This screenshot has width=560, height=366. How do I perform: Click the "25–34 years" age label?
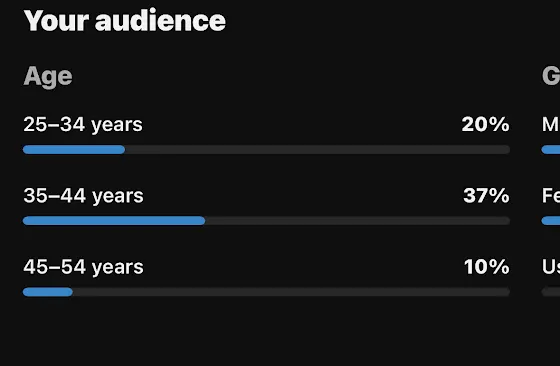(83, 125)
